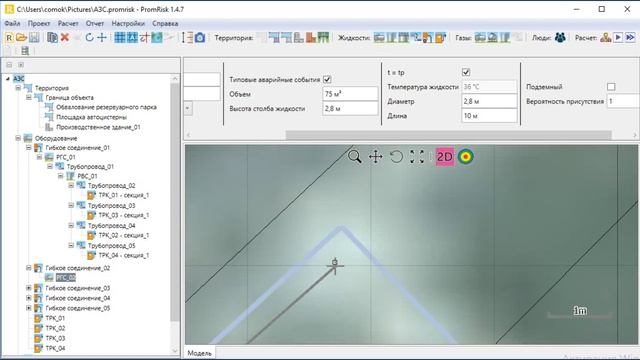Screen dimensions: 640x360
Task: Enable the Подземный checkbox
Action: (x=611, y=87)
